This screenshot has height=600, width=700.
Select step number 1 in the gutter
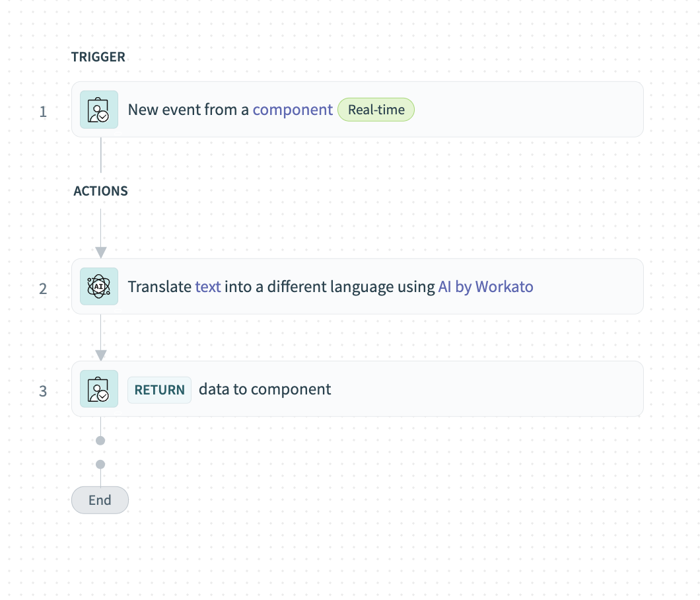(x=43, y=112)
